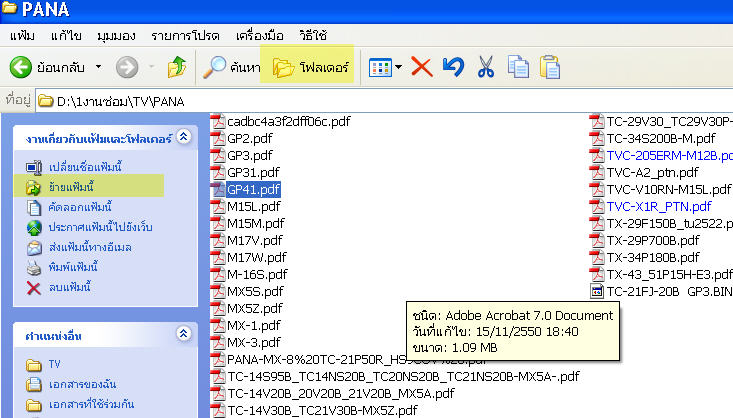The image size is (733, 418).
Task: Select file TVC-A2_ptn.pdf
Action: pos(653,173)
